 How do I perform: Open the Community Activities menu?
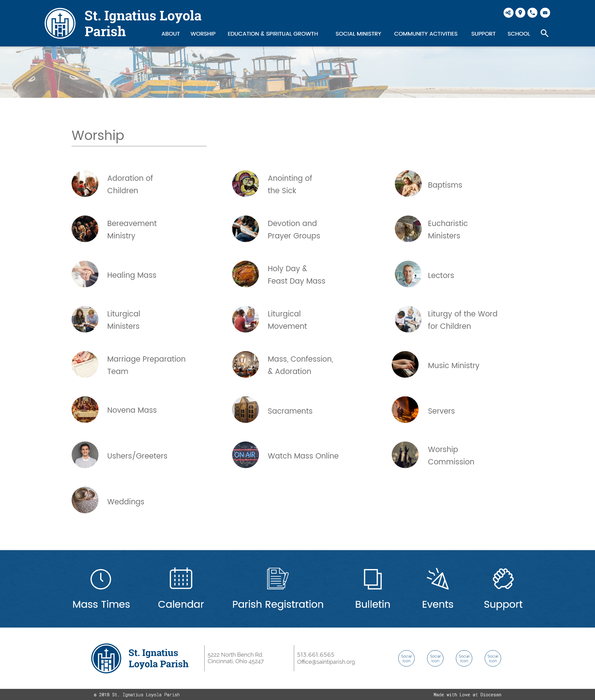pyautogui.click(x=425, y=34)
